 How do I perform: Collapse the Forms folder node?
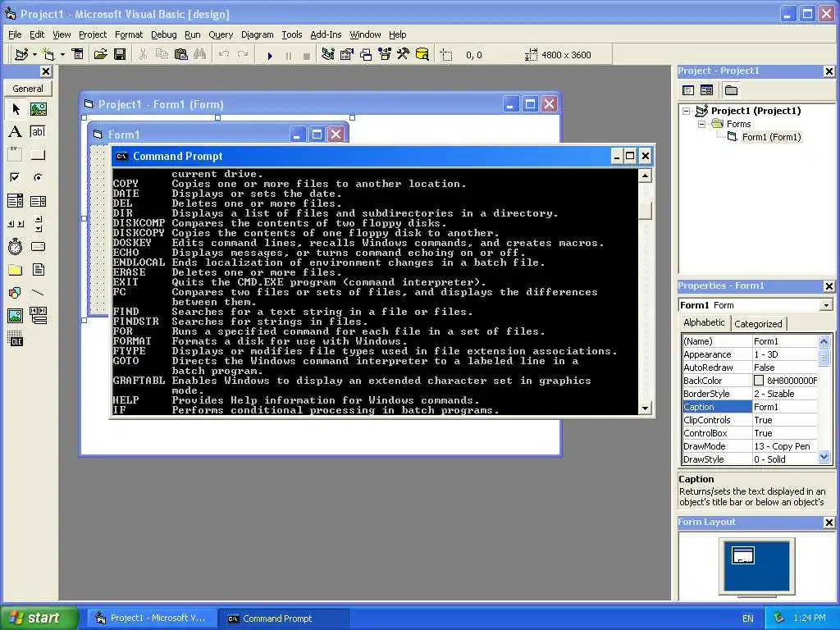point(701,125)
